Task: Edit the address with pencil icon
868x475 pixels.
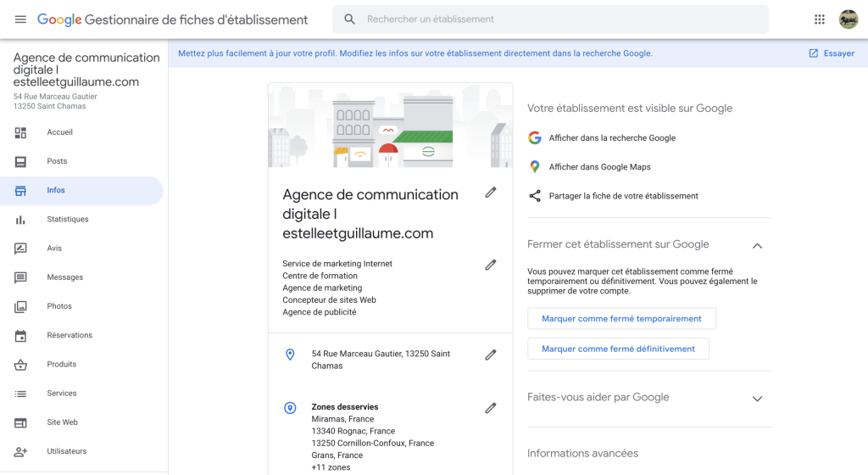Action: 491,355
